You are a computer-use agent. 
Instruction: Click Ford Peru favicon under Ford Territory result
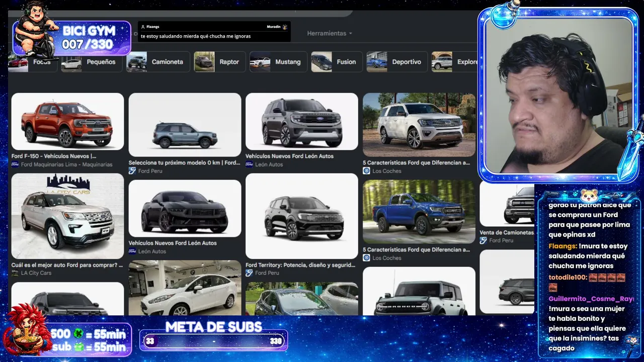click(250, 273)
